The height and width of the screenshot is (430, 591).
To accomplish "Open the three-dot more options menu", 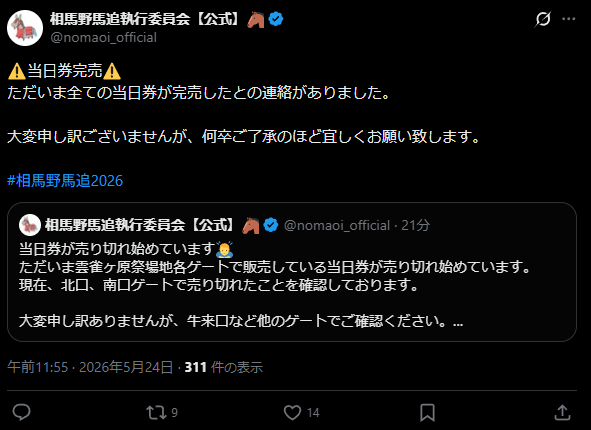I will point(569,19).
